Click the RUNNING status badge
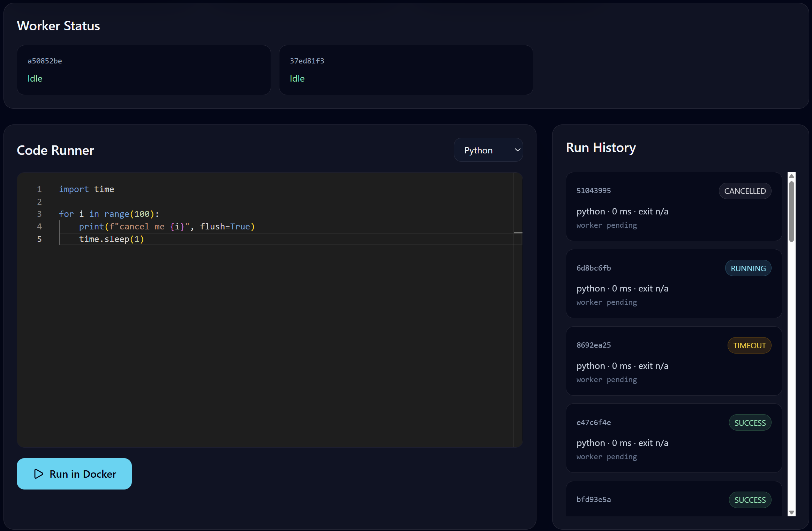 (x=748, y=268)
